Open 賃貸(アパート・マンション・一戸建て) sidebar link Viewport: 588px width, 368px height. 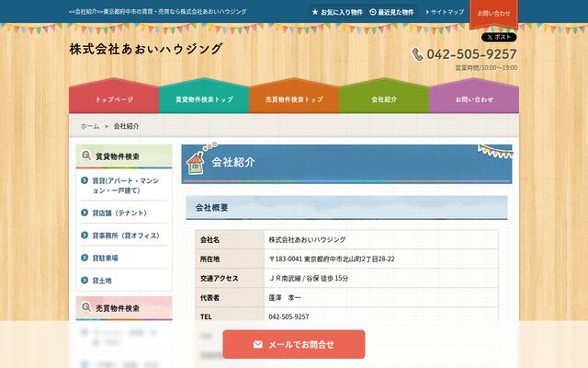[x=126, y=186]
